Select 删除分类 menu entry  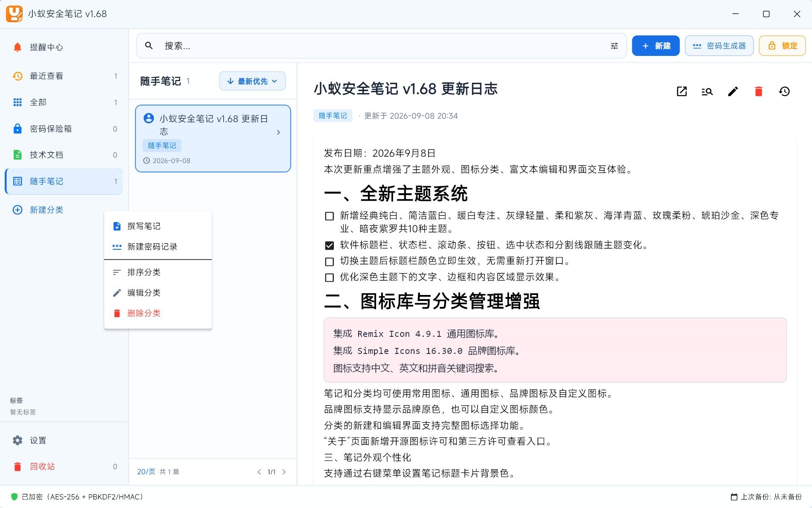coord(158,313)
